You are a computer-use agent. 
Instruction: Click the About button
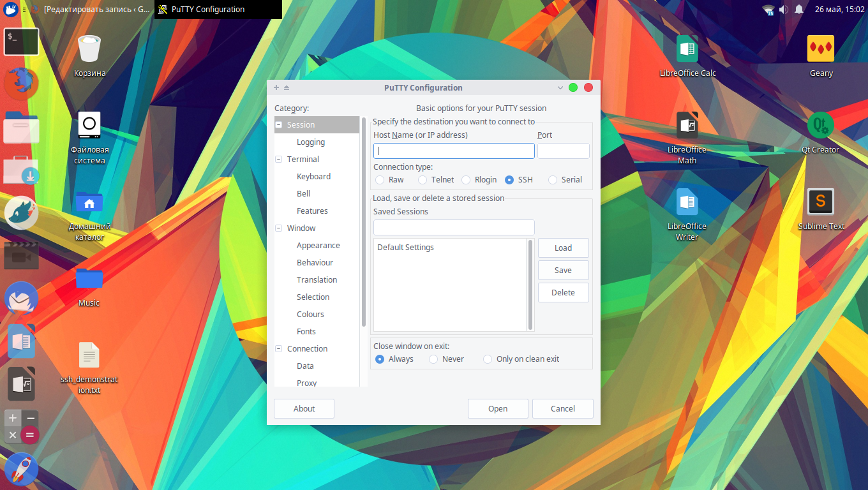point(304,409)
